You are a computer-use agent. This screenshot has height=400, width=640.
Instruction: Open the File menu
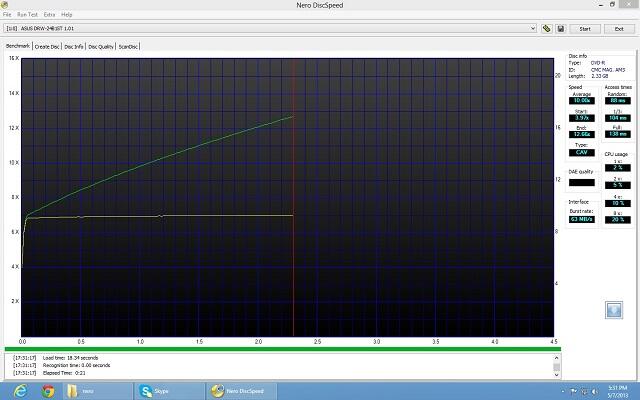(7, 14)
